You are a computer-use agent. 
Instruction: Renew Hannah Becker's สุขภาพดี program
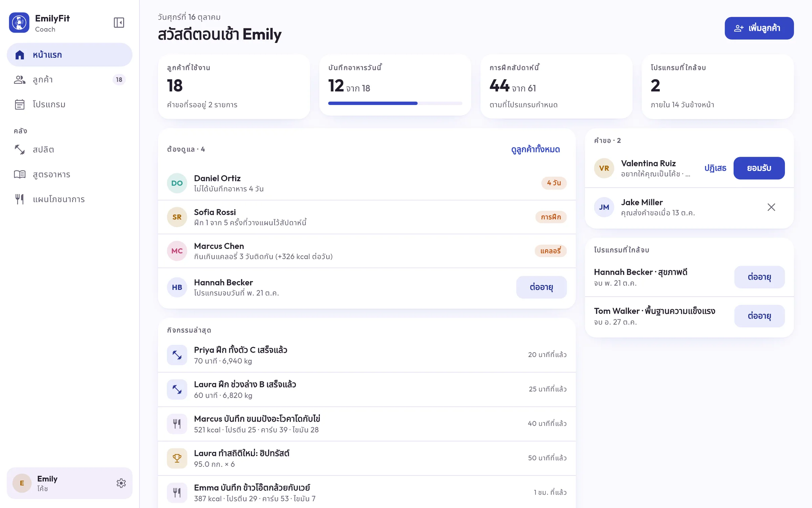coord(759,277)
